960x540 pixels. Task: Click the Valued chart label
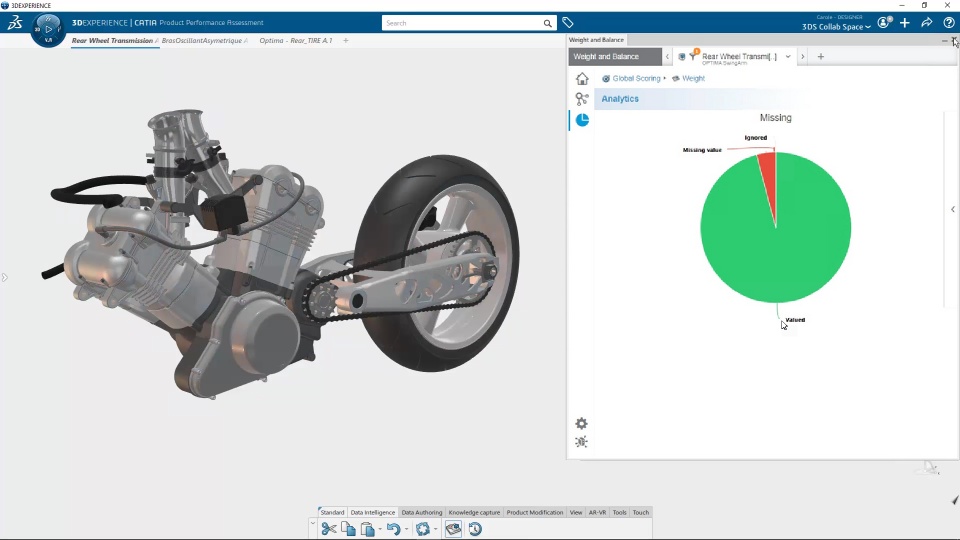tap(795, 320)
